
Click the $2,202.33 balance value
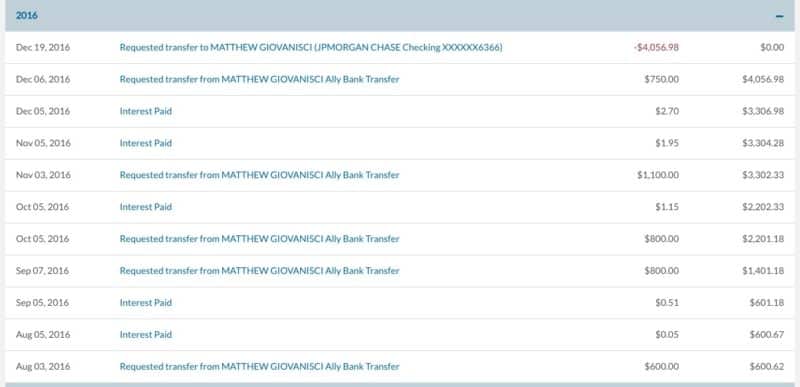[x=763, y=207]
